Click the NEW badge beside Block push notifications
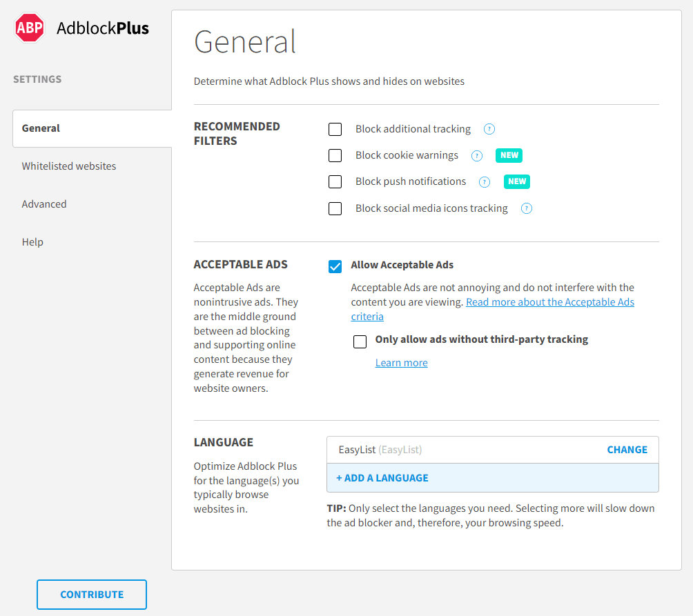 click(516, 181)
